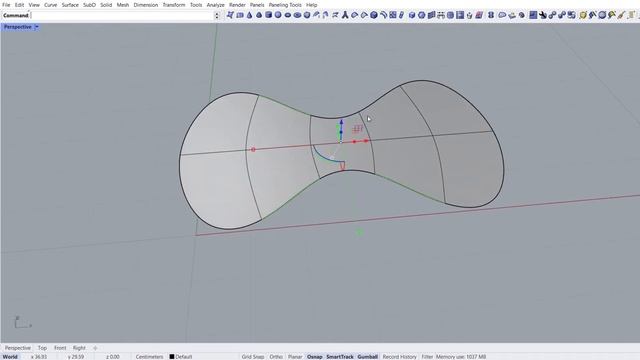Click the first polygon points toolbar icon
Screen dimensions: 640x360
[231, 15]
